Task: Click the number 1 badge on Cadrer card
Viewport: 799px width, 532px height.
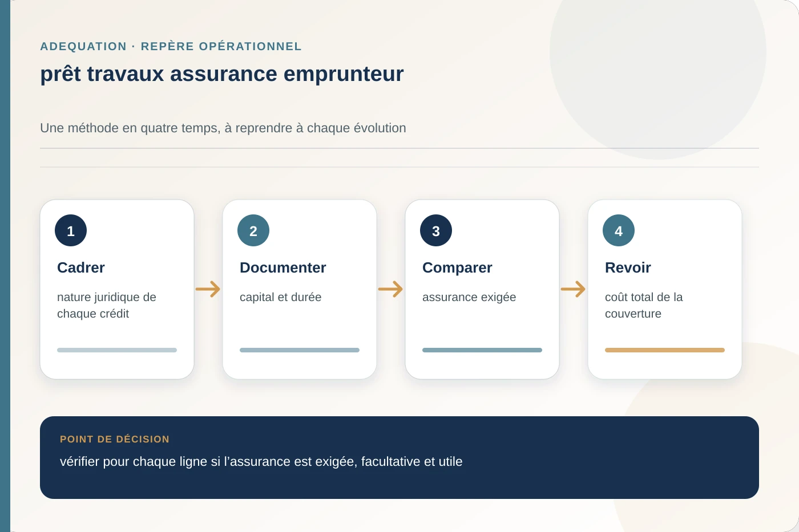Action: pyautogui.click(x=71, y=230)
